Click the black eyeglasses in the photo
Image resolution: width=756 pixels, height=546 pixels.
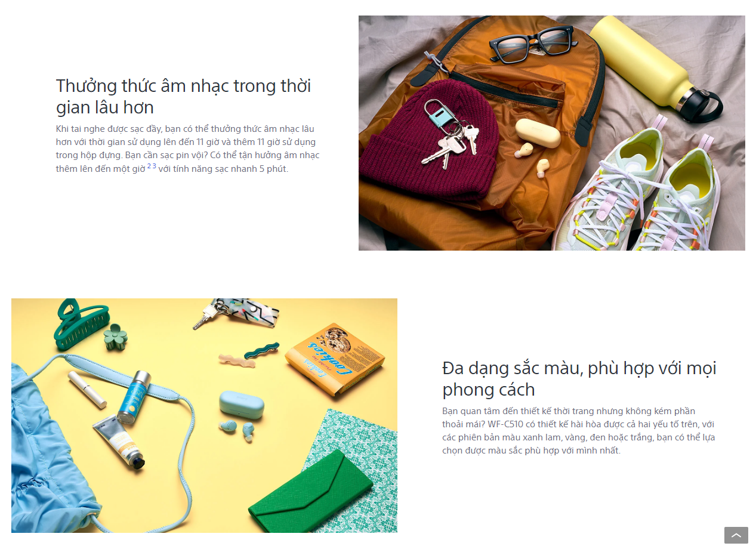[x=533, y=43]
